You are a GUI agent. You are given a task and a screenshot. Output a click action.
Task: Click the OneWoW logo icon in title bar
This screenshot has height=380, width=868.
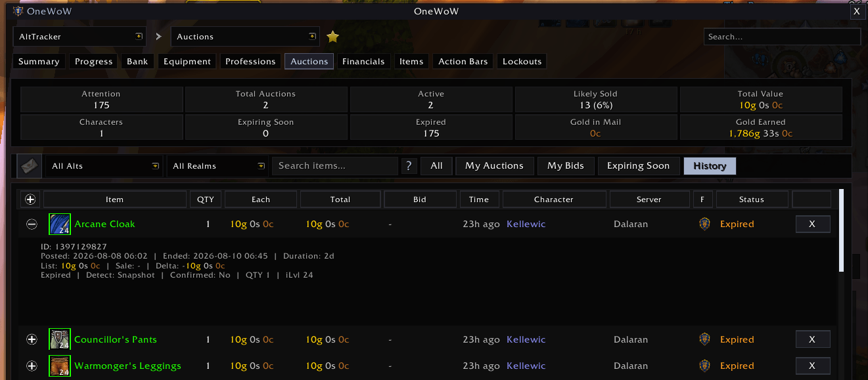click(18, 11)
